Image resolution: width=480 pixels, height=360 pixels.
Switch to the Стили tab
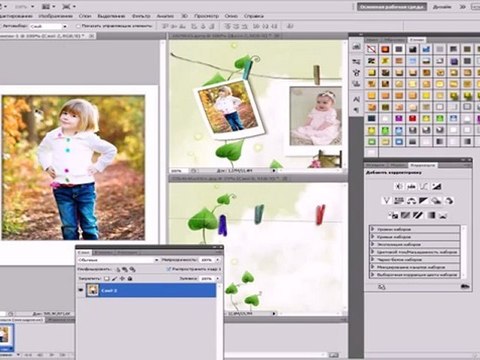[x=417, y=40]
